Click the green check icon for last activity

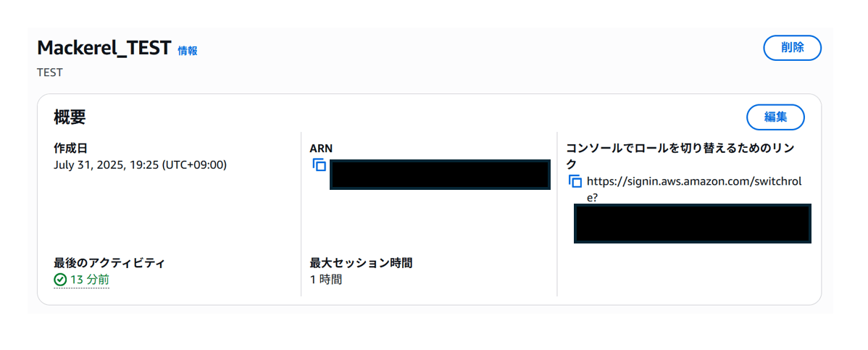click(60, 280)
